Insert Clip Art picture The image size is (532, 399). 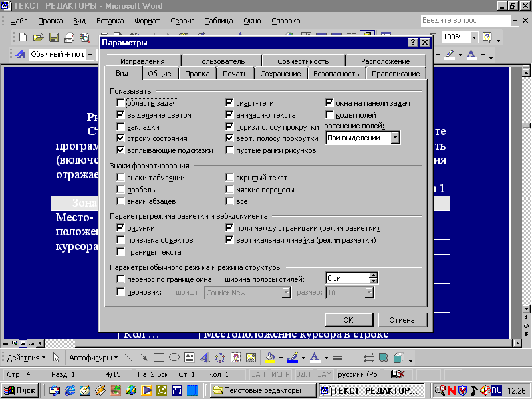coord(235,358)
